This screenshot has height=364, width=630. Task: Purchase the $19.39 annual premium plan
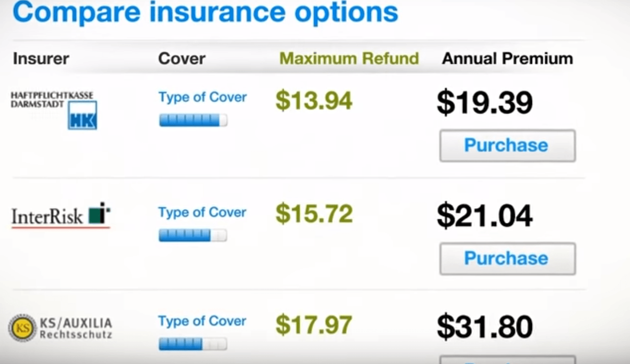click(507, 145)
